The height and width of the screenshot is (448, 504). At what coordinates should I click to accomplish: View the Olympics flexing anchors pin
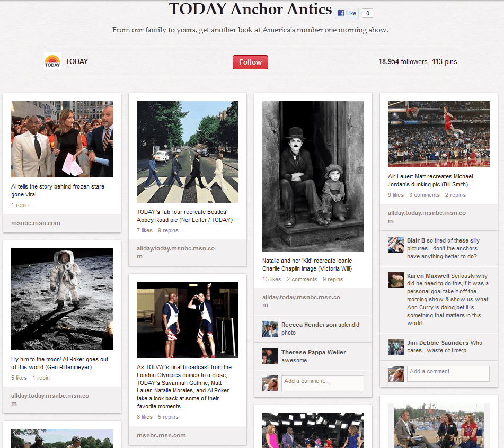click(x=188, y=320)
